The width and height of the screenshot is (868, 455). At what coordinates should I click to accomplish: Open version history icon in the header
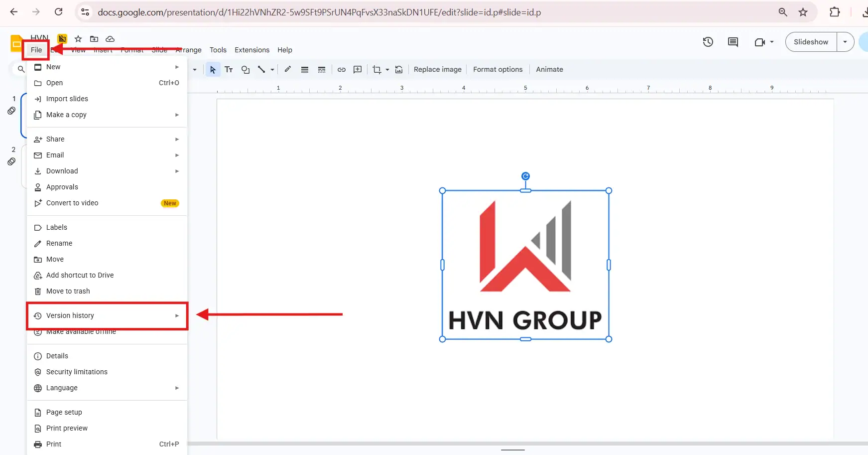[x=708, y=42]
